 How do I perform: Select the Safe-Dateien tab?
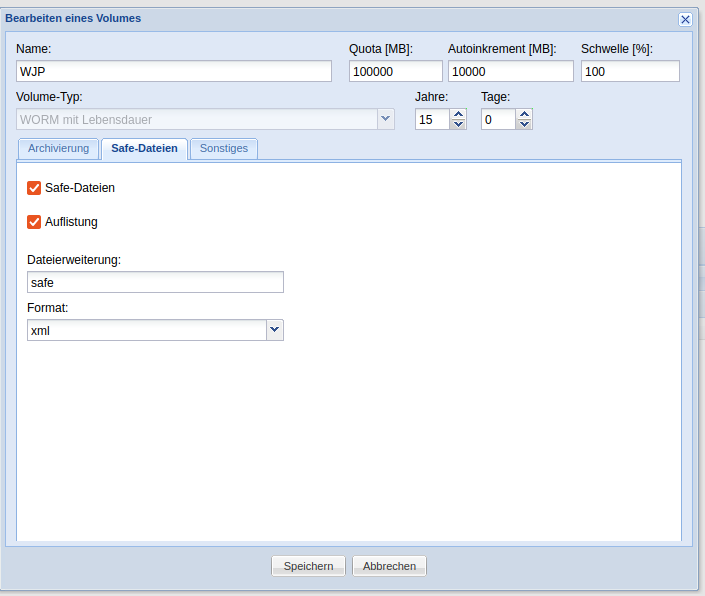pos(144,149)
